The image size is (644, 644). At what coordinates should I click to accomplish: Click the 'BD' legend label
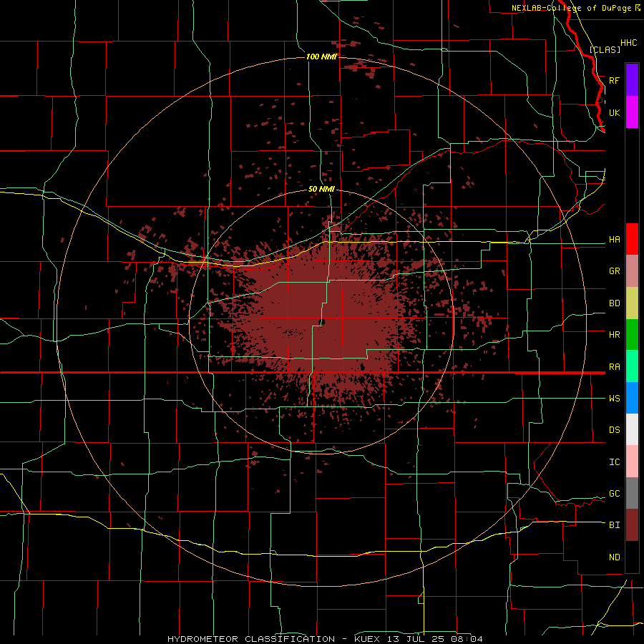pos(614,303)
